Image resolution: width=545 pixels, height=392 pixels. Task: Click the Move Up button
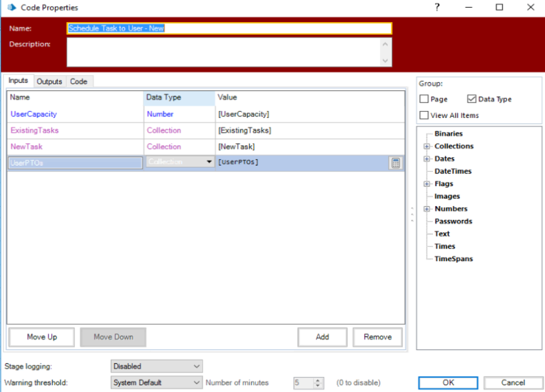coord(41,337)
